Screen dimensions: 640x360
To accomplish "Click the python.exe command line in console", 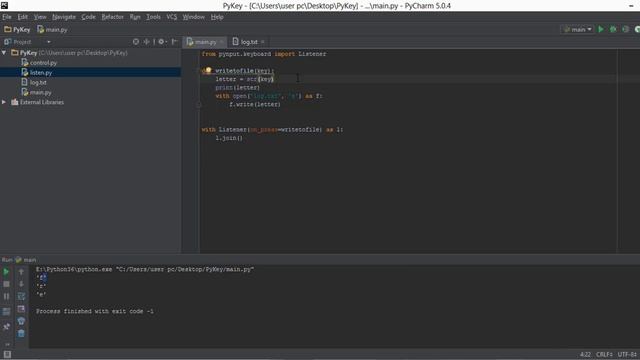I will 145,269.
